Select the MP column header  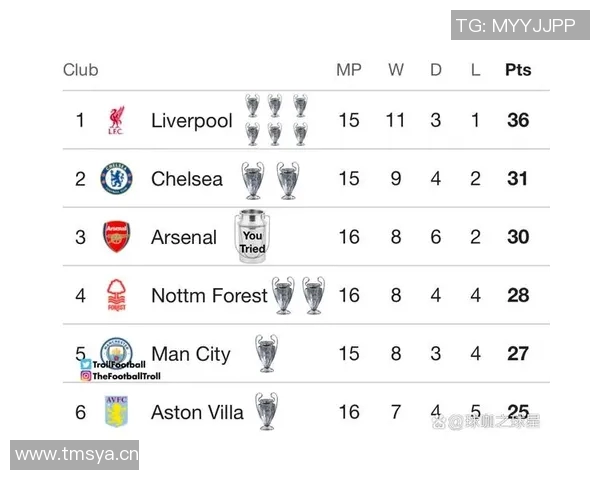[x=348, y=70]
